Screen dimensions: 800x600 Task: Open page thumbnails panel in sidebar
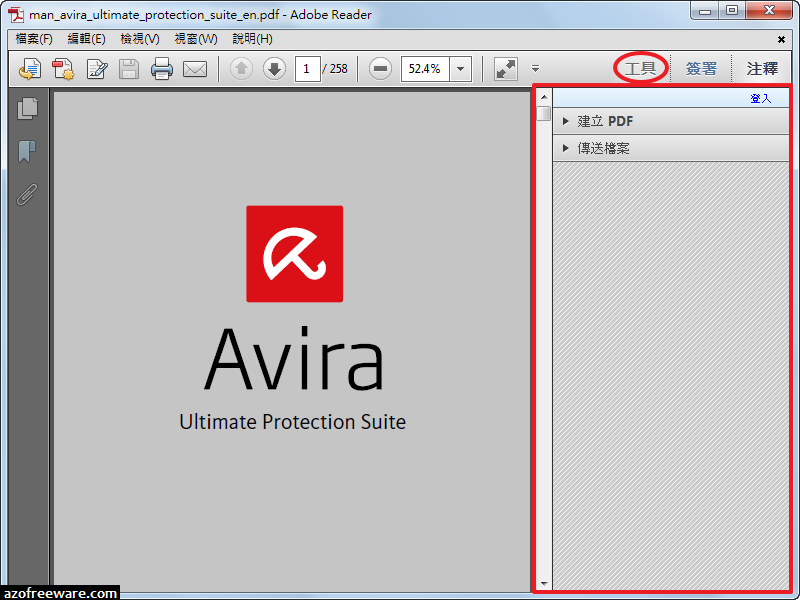tap(28, 108)
